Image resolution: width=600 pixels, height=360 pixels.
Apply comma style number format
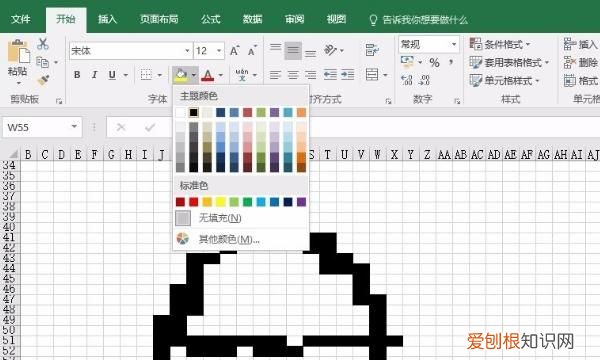pos(452,62)
